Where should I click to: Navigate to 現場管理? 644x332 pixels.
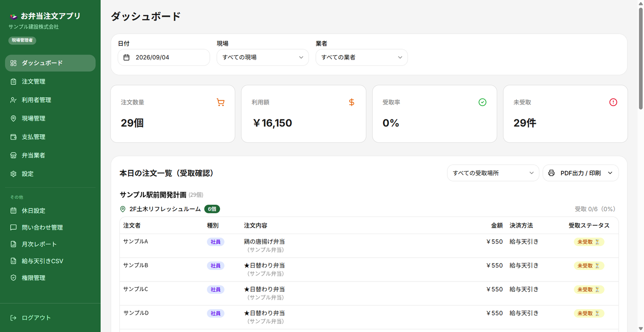[50, 119]
